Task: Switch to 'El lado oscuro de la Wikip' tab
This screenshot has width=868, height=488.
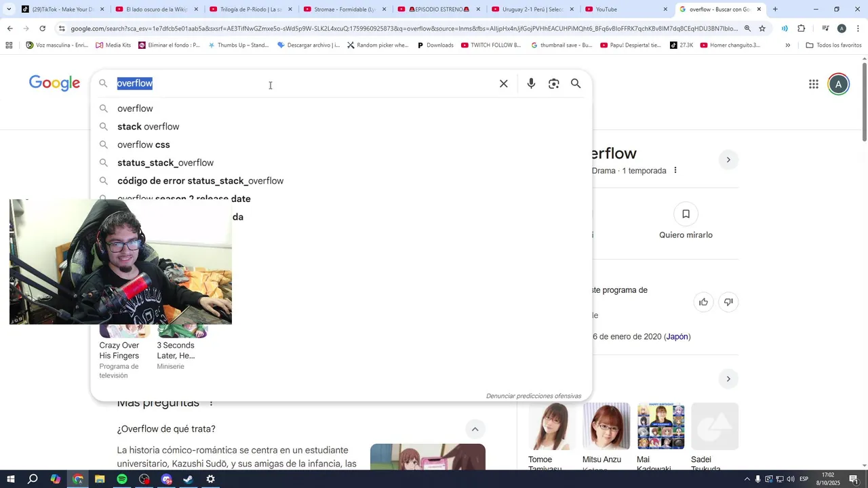Action: pos(156,9)
